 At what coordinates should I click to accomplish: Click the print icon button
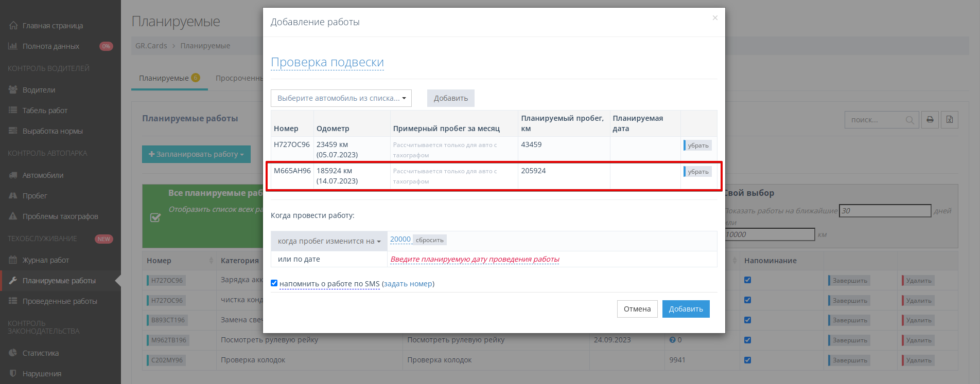(930, 120)
